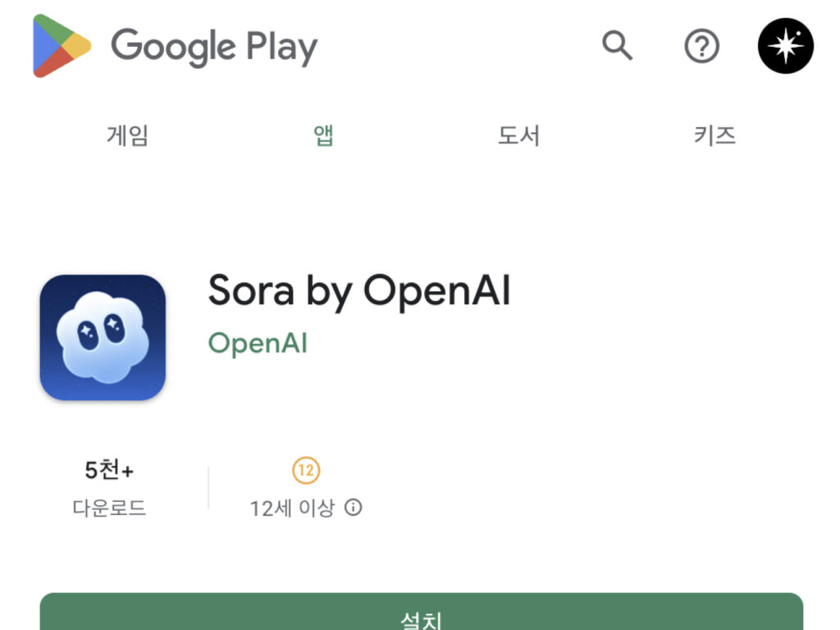This screenshot has height=630, width=840.
Task: Click the Google Play wordmark text
Action: (214, 47)
